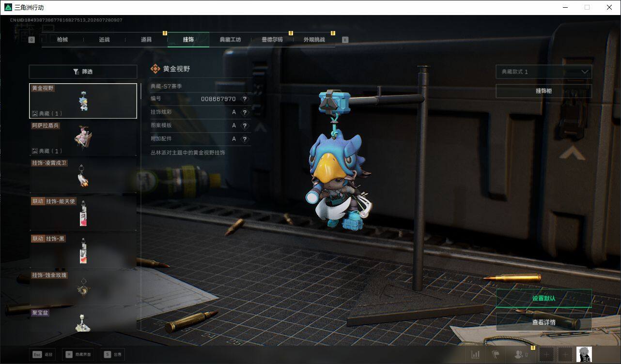Select the 挂饰-蚀金玫瑰 charm item
This screenshot has width=621, height=364.
pyautogui.click(x=83, y=289)
